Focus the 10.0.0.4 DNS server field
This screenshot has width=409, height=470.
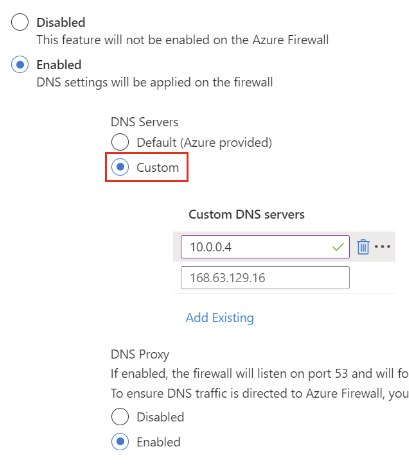click(x=265, y=247)
